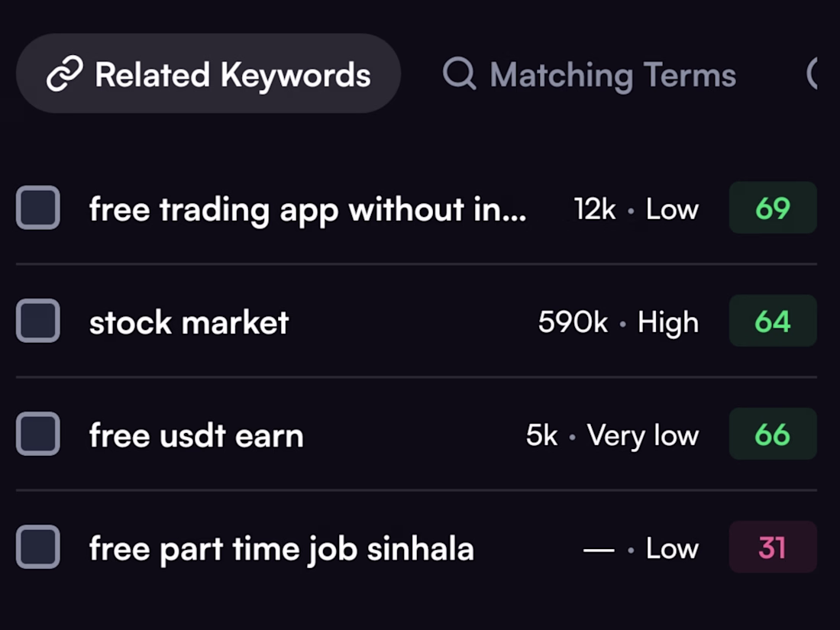
Task: Click the 'free part time job sinhala' keyword
Action: tap(282, 549)
